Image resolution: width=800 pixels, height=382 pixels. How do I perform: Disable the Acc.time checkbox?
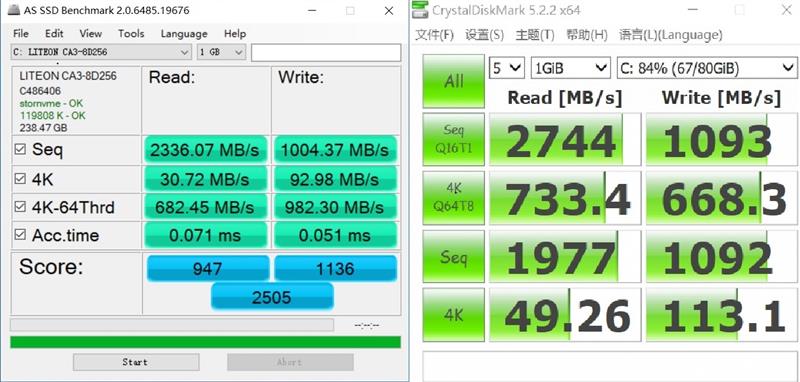tap(20, 235)
